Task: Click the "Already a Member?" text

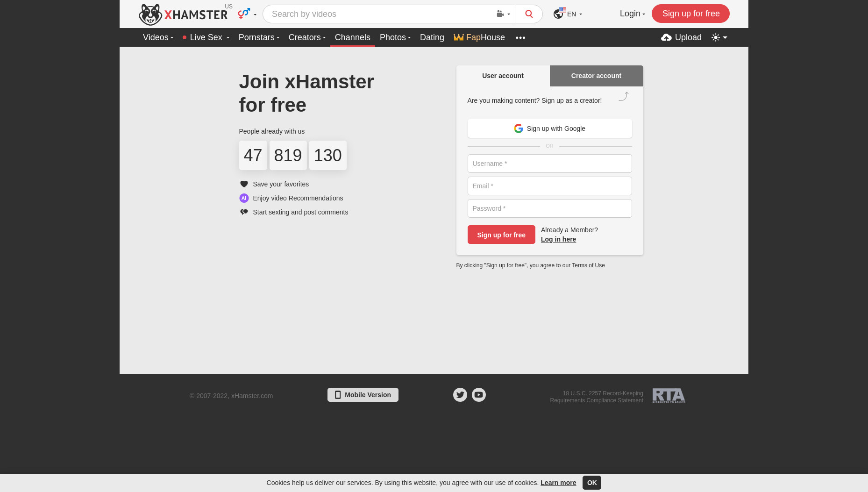Action: pyautogui.click(x=569, y=230)
